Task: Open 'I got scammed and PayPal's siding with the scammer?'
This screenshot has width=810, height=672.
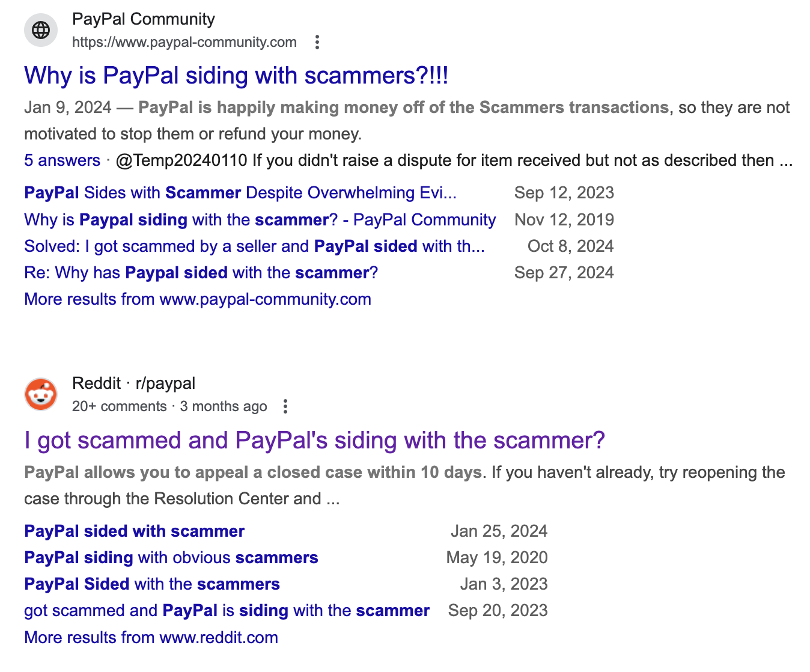Action: (x=314, y=441)
